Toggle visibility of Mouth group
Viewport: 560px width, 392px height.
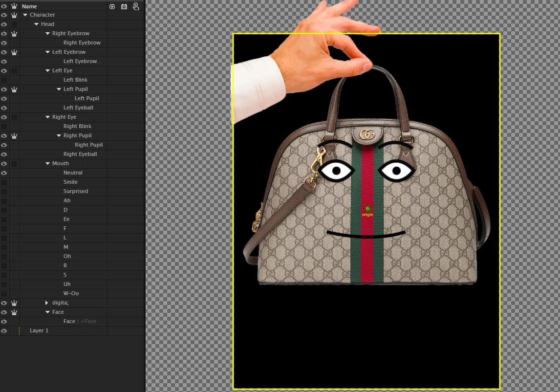(4, 164)
